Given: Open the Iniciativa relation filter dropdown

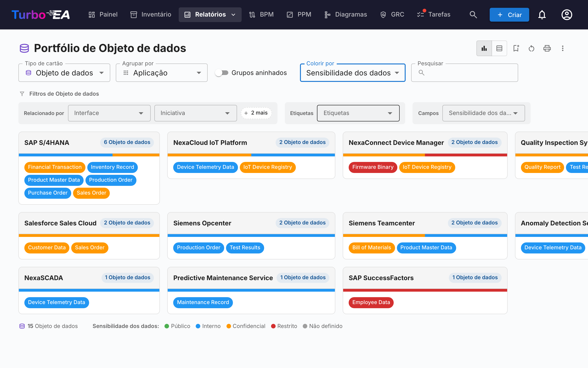Looking at the screenshot, I should 196,113.
